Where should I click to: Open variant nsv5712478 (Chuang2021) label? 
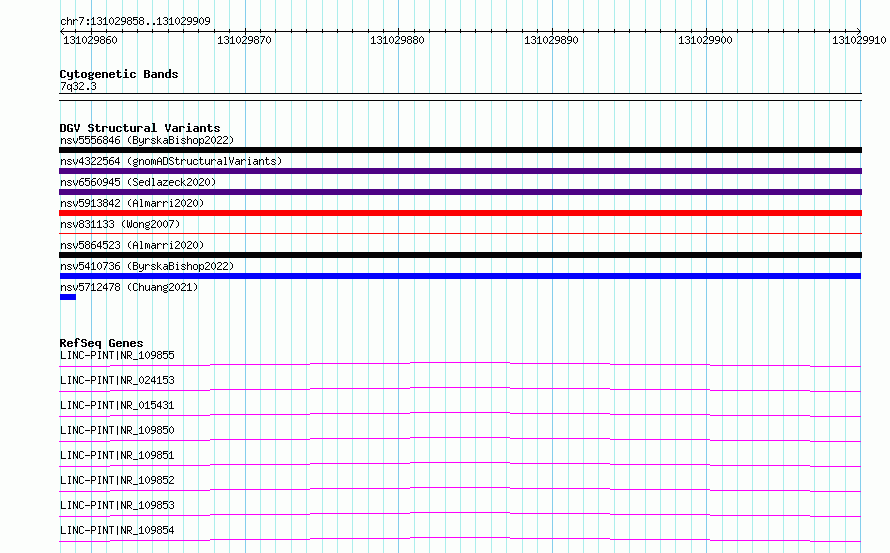(129, 287)
